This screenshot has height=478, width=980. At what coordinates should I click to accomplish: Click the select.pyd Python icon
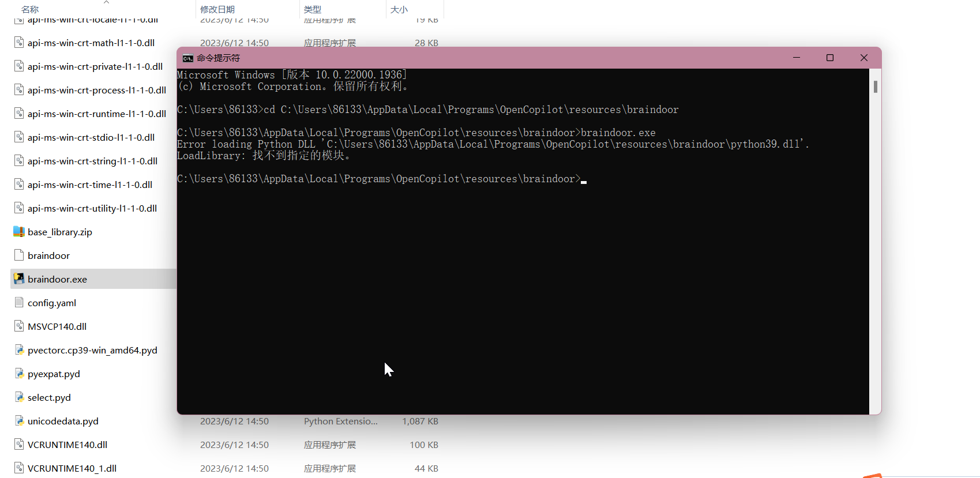click(19, 397)
